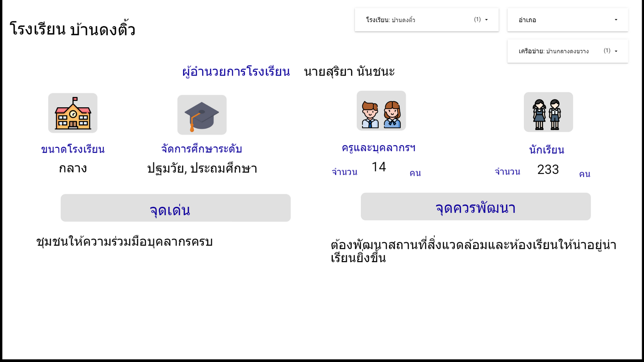Viewport: 644px width, 362px height.
Task: Click the ชุมชนให้ความร่วมมือบุคลากรครบ strength text
Action: click(x=124, y=242)
